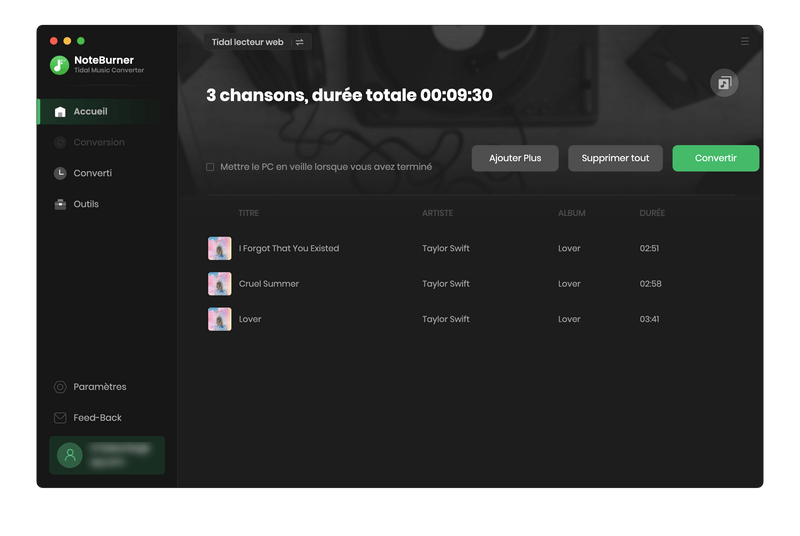Go to the Accueil section

107,112
